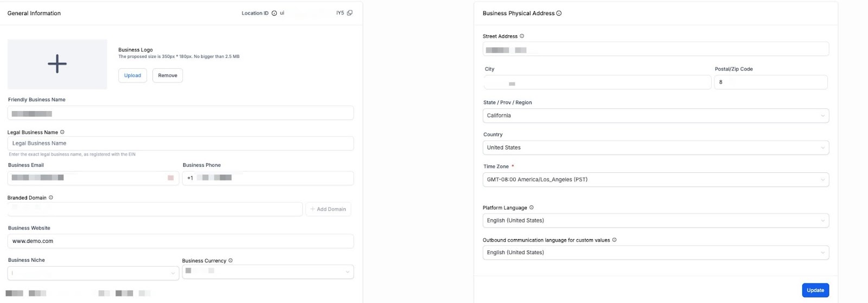Show Branded Domain info tooltip

[x=51, y=198]
